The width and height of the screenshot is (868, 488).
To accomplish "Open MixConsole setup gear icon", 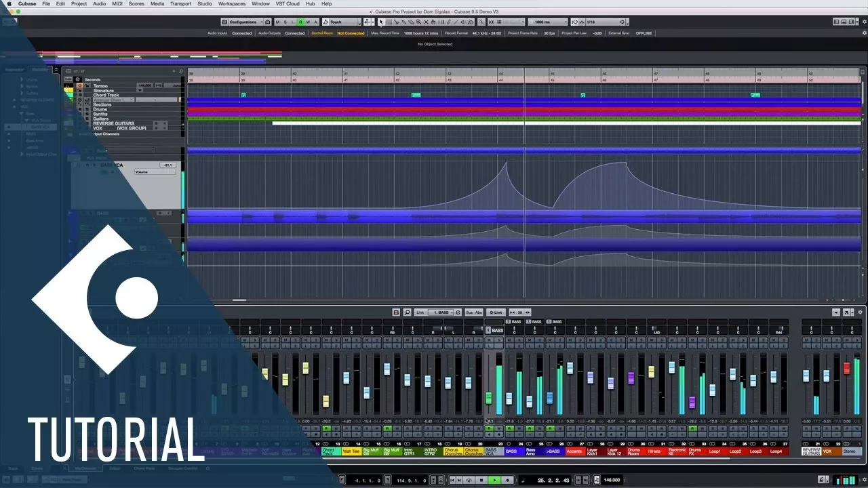I will (x=860, y=312).
